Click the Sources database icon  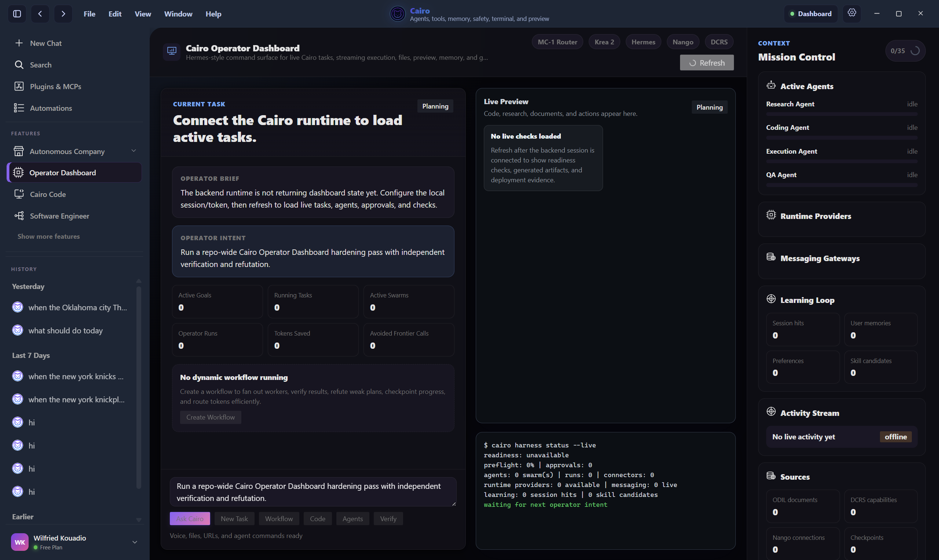click(771, 476)
